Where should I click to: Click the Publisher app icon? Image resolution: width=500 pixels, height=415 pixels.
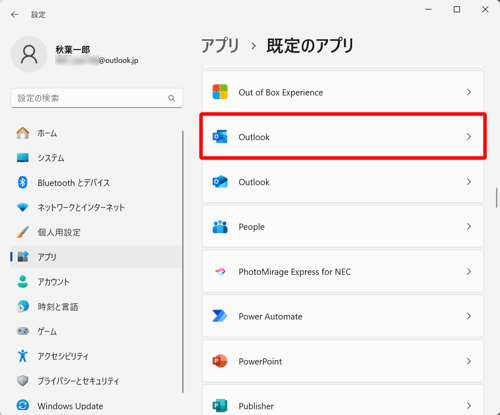(220, 406)
